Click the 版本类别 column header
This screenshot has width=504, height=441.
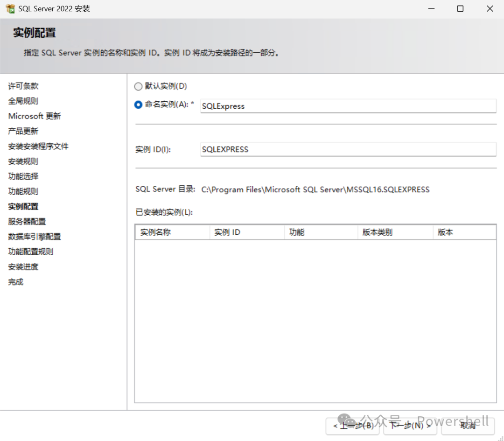pyautogui.click(x=395, y=232)
